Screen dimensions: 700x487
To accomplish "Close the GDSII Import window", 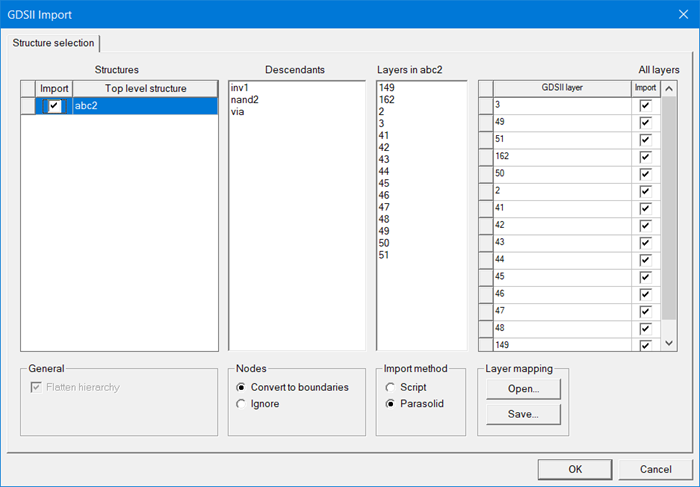I will pos(683,14).
